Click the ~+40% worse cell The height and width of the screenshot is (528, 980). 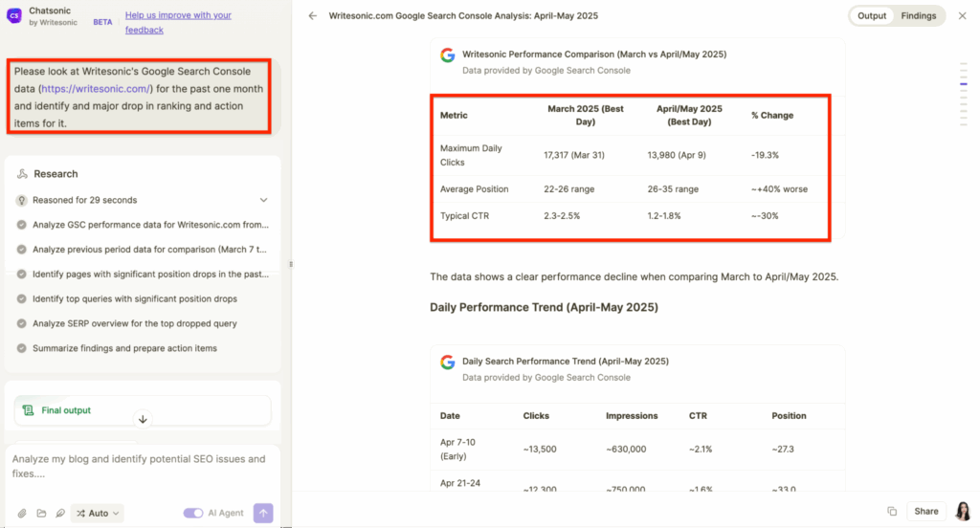click(x=779, y=188)
